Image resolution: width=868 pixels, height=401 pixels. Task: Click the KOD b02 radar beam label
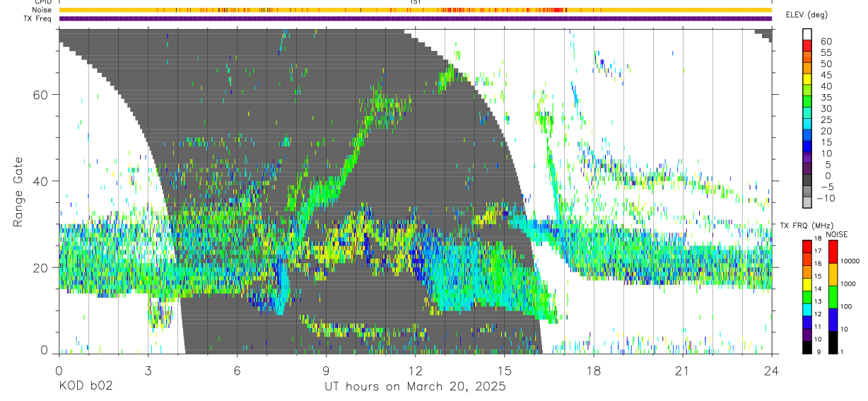[85, 387]
